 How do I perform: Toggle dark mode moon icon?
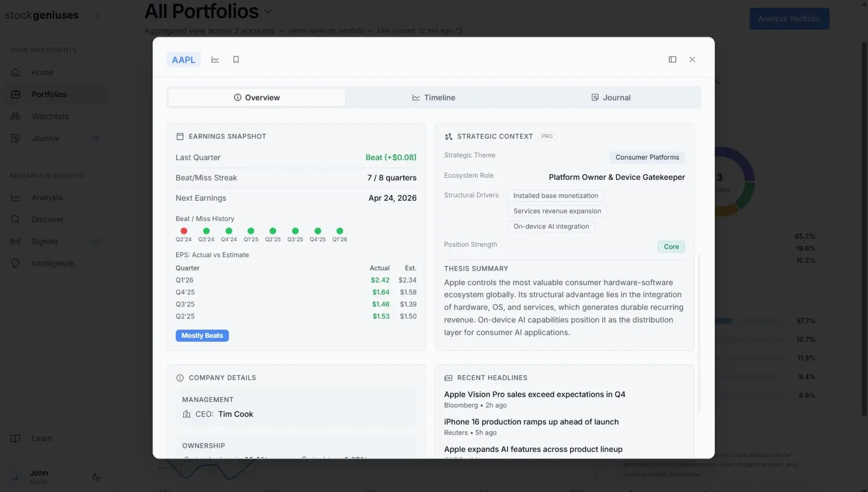point(96,477)
